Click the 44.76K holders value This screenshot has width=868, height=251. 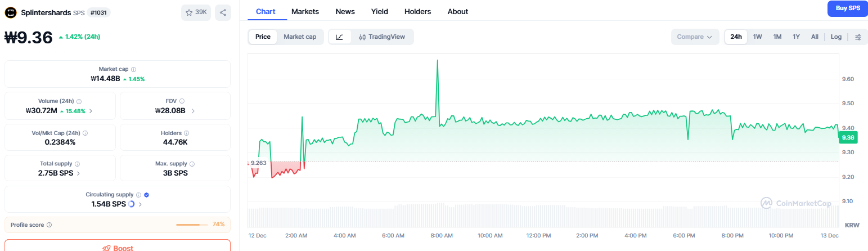click(x=175, y=142)
